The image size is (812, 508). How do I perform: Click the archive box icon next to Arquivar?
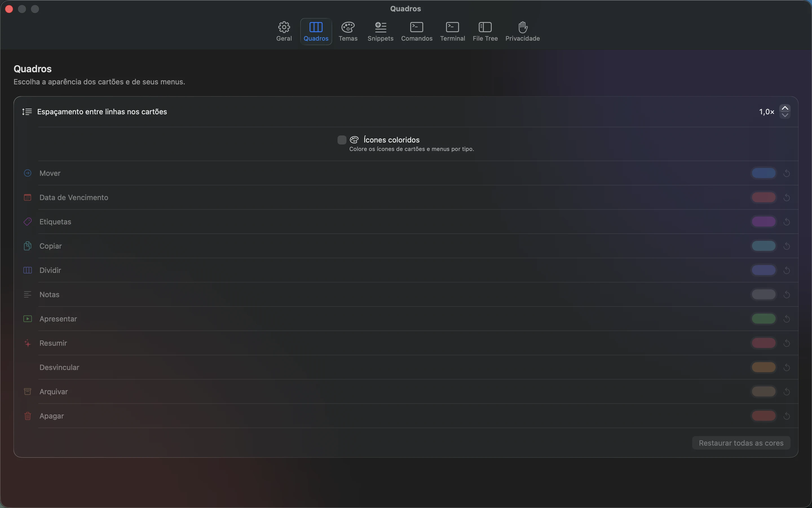click(28, 391)
